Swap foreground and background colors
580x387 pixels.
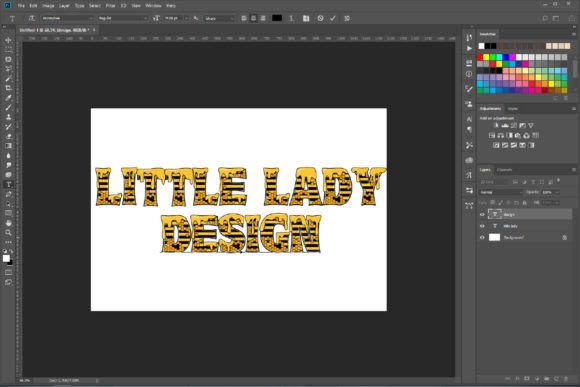[x=11, y=251]
